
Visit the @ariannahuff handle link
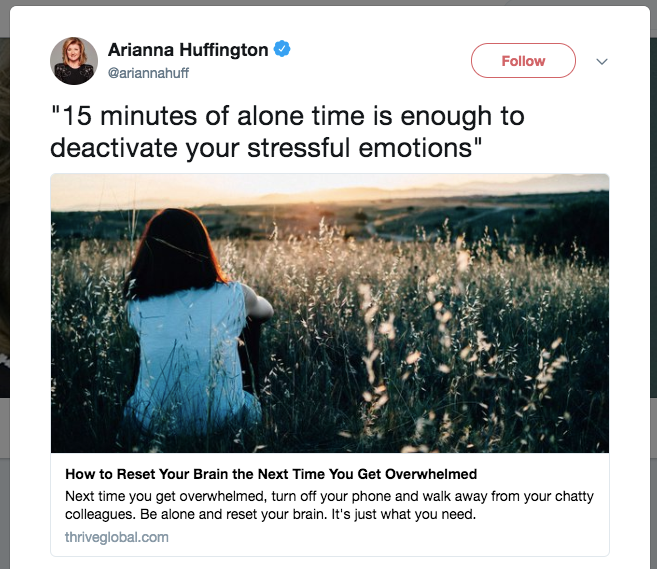point(148,73)
